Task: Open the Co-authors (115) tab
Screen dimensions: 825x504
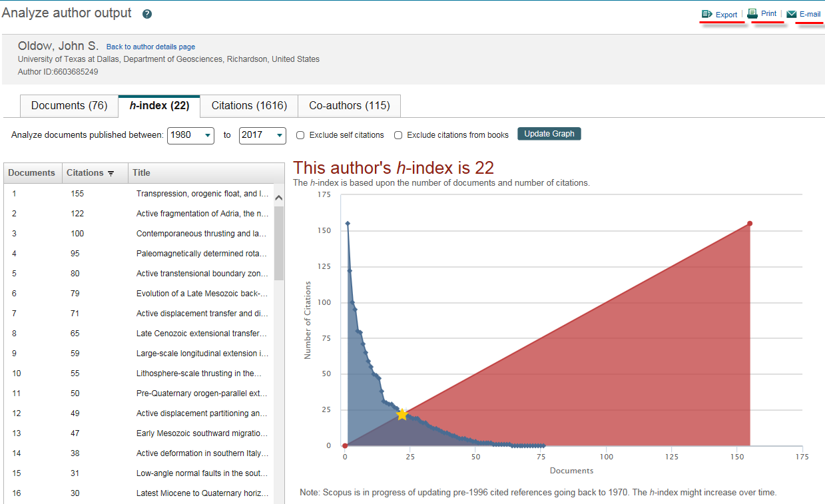Action: (349, 106)
